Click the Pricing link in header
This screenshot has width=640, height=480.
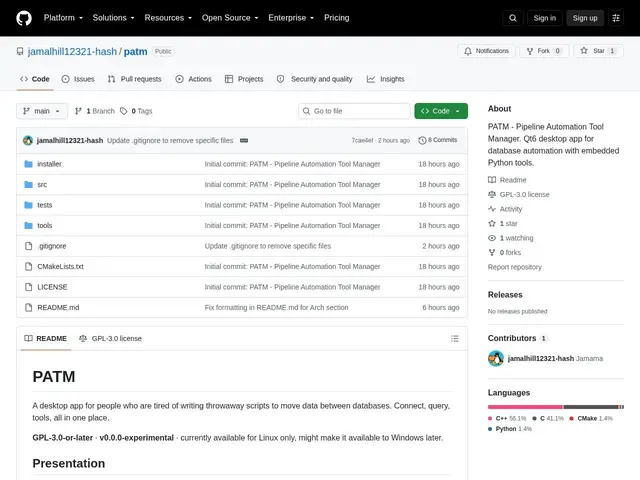click(337, 18)
